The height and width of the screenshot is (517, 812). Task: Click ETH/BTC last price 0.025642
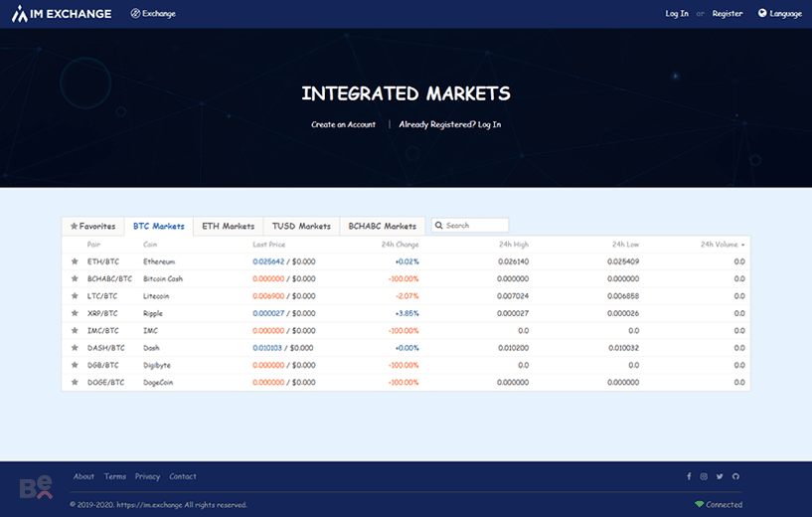268,261
